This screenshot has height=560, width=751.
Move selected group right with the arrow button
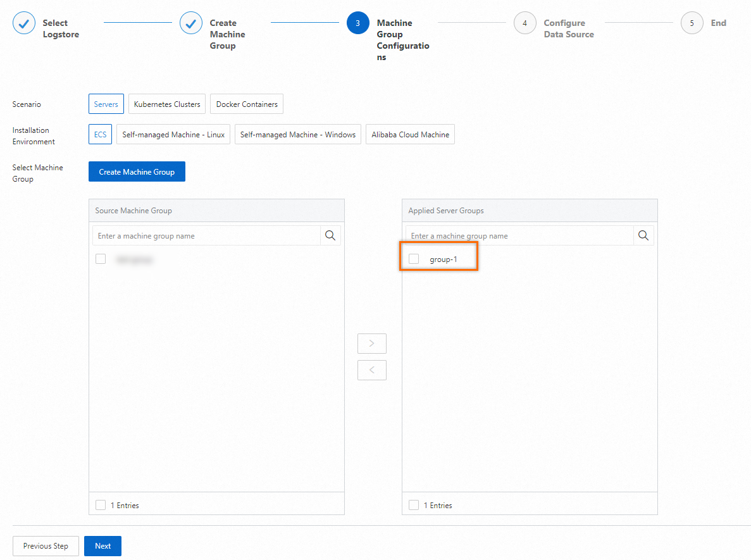371,344
